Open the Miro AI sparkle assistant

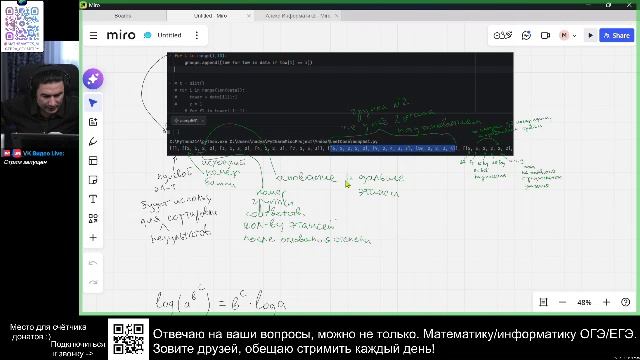coord(93,79)
